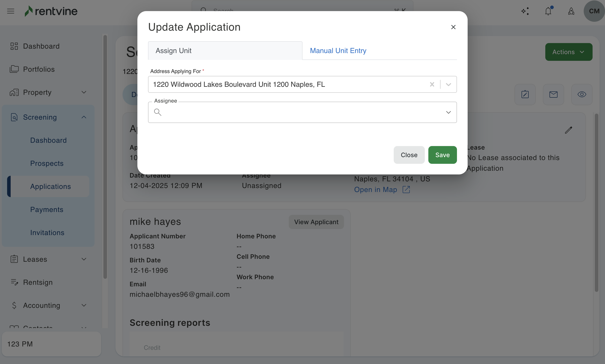The width and height of the screenshot is (605, 364).
Task: Close the Update Application dialog with X
Action: (453, 27)
